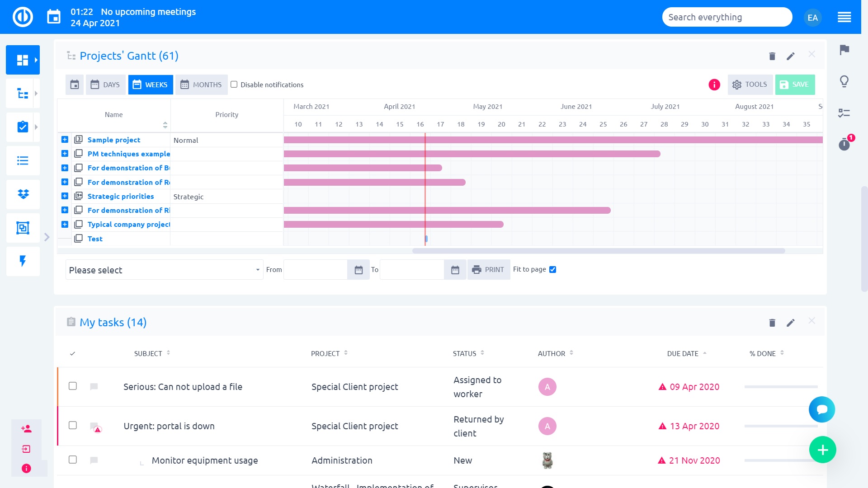Enable the Disable notifications checkbox
The image size is (868, 488).
tap(234, 84)
